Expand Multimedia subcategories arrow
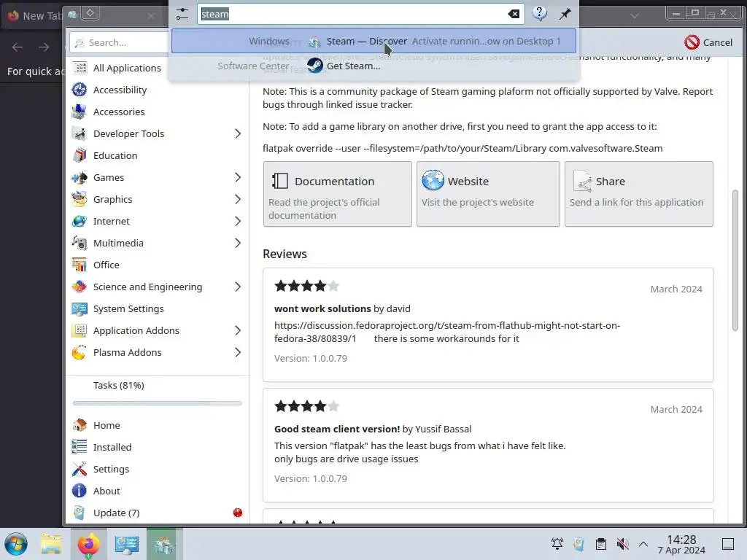The image size is (747, 560). click(x=238, y=244)
